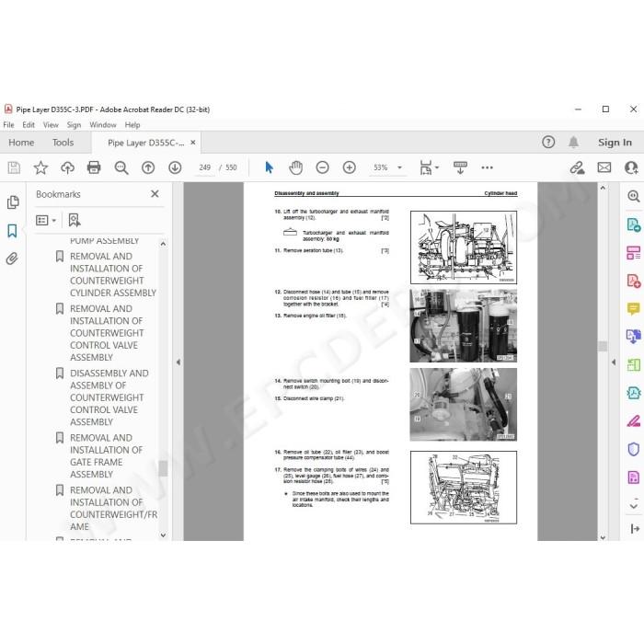Image resolution: width=644 pixels, height=644 pixels.
Task: Select the Pipe Layer D355C document tab
Action: coord(145,143)
